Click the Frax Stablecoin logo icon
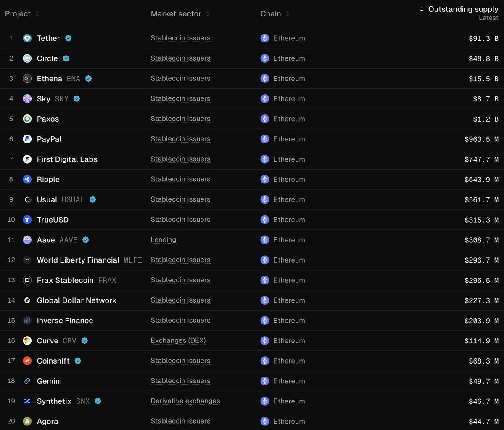The image size is (504, 430). coord(27,280)
